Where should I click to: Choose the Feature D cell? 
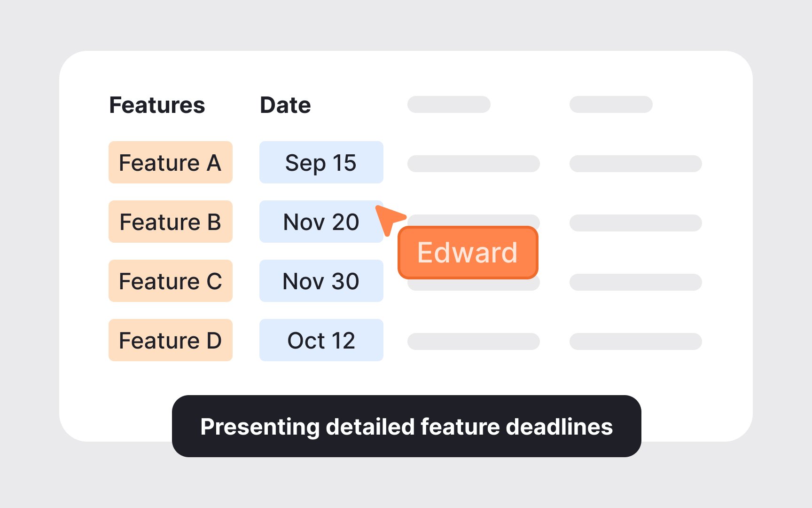pyautogui.click(x=170, y=341)
